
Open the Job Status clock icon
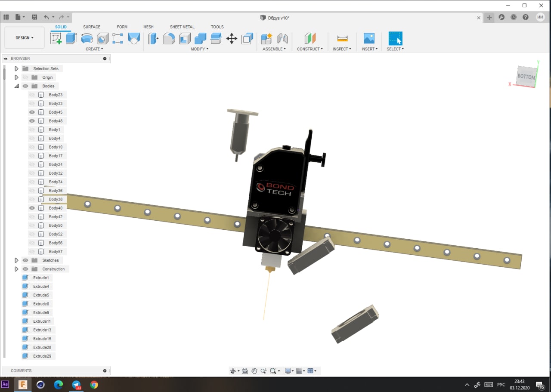coord(514,17)
